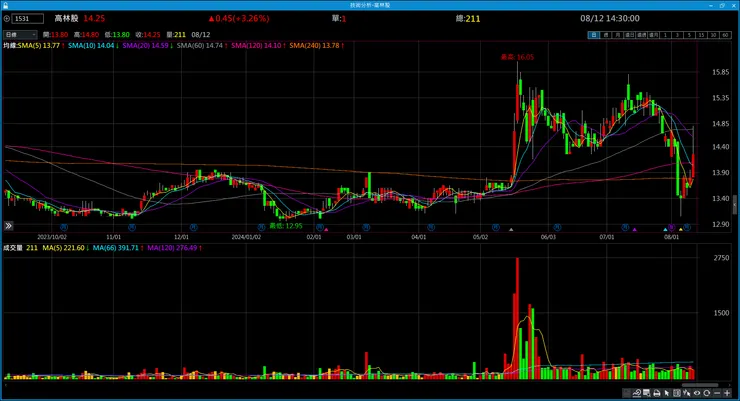Click the scroll-left arrow at chart bottom
Screen dimensions: 740x401
pyautogui.click(x=5, y=385)
